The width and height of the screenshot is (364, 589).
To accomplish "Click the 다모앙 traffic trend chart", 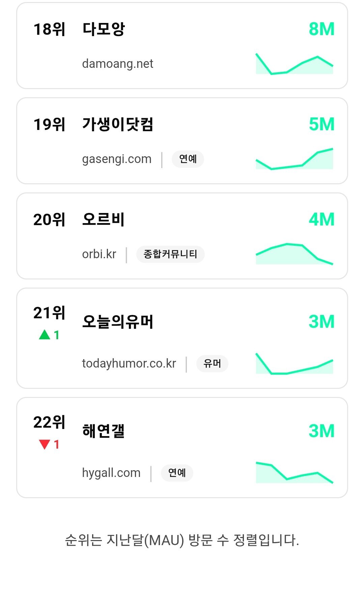I will click(294, 64).
